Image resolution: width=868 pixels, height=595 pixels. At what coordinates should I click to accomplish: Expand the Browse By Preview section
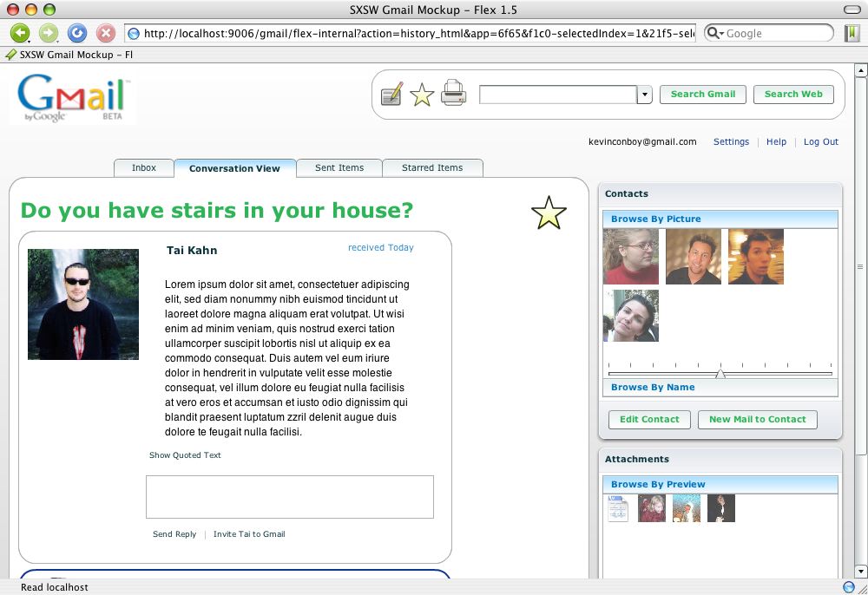click(x=658, y=484)
